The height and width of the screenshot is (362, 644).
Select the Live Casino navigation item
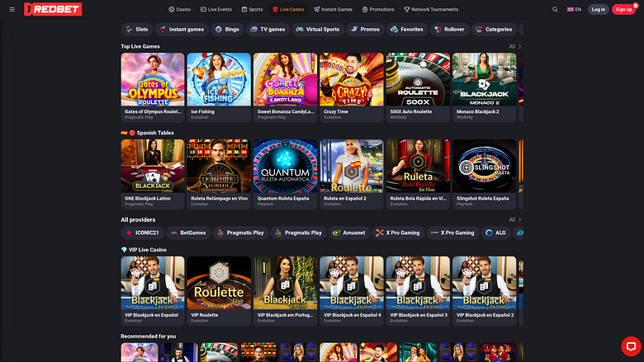(288, 9)
